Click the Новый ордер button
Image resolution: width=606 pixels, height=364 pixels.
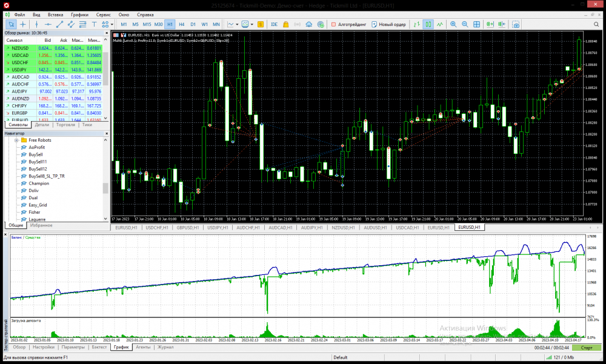(x=388, y=24)
